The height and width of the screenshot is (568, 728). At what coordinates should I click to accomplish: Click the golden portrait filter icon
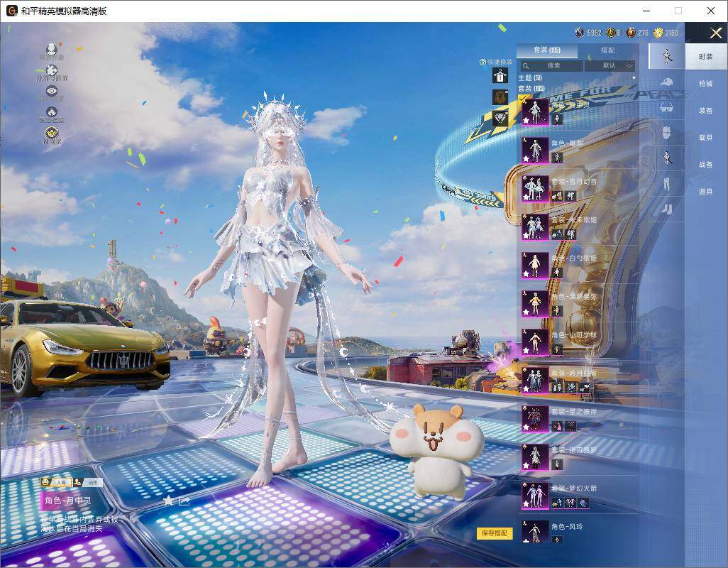coord(500,97)
